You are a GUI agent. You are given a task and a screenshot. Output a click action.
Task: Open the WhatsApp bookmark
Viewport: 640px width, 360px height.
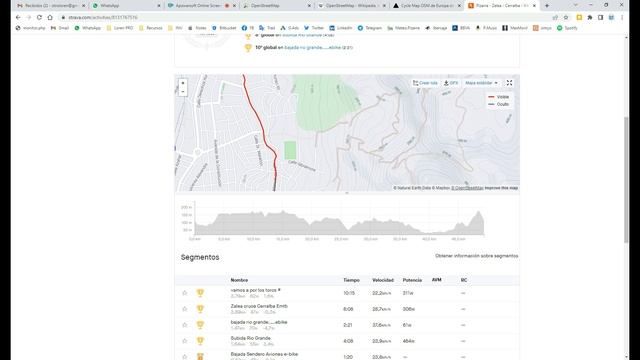87,28
